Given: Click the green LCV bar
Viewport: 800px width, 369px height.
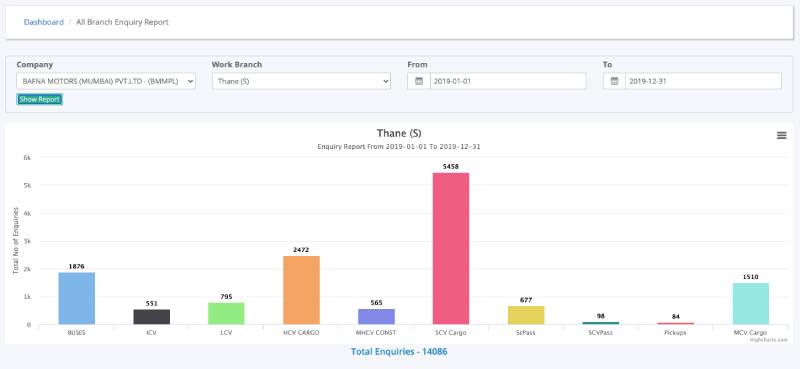Looking at the screenshot, I should [x=226, y=313].
